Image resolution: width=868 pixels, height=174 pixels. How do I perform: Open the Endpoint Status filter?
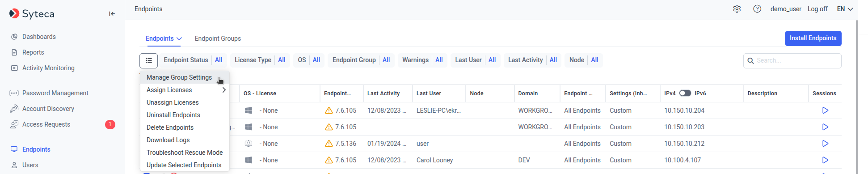(193, 60)
